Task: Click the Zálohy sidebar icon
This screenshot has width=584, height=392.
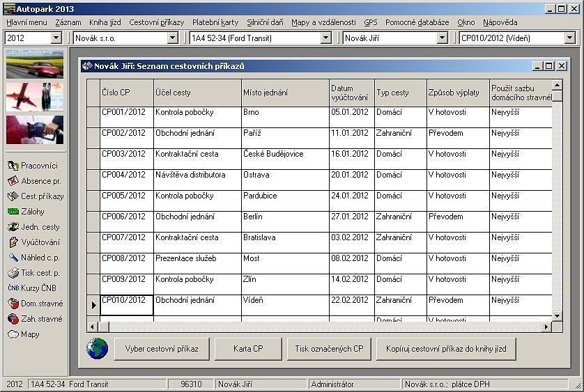Action: pyautogui.click(x=13, y=212)
